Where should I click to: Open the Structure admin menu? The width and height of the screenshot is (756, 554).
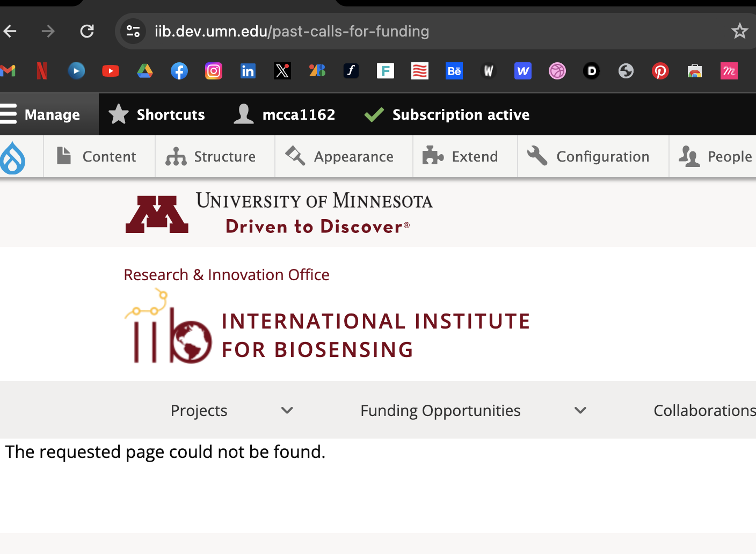pos(211,157)
